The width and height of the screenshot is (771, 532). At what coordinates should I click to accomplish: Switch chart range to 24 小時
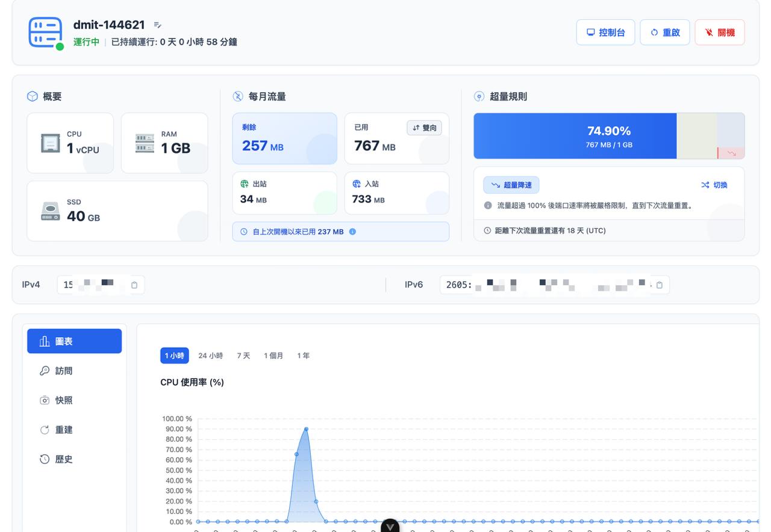pos(210,355)
